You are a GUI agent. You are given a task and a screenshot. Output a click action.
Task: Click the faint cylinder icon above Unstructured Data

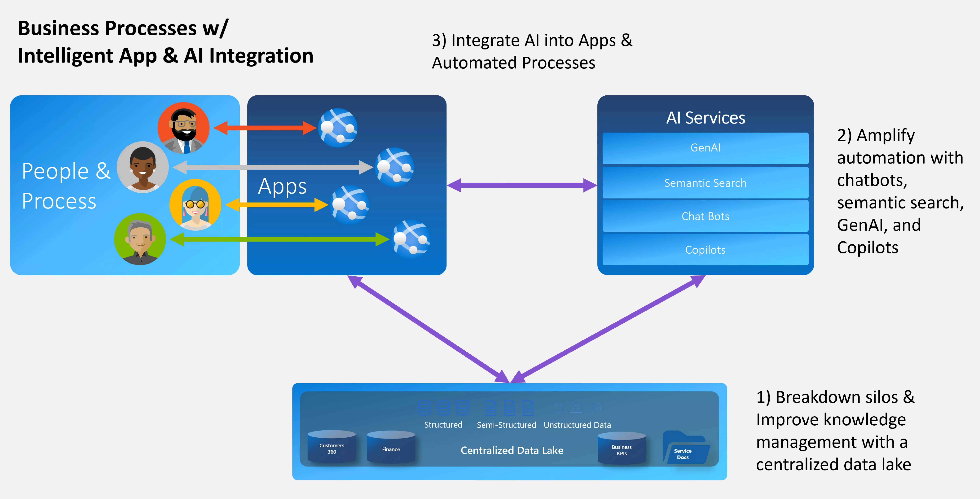558,408
